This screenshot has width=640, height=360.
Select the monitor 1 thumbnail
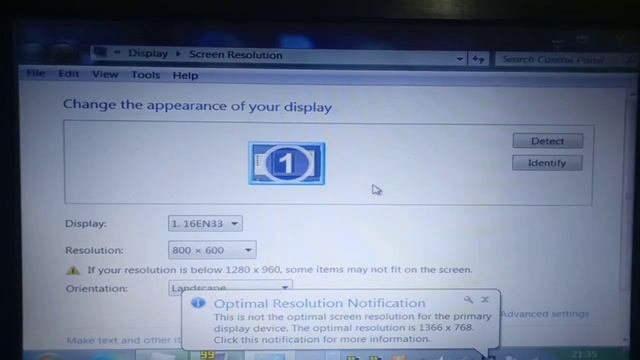(x=287, y=163)
